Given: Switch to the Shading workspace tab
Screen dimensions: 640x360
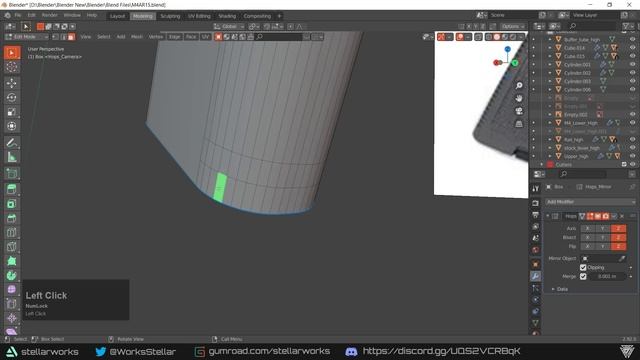Looking at the screenshot, I should pyautogui.click(x=227, y=16).
